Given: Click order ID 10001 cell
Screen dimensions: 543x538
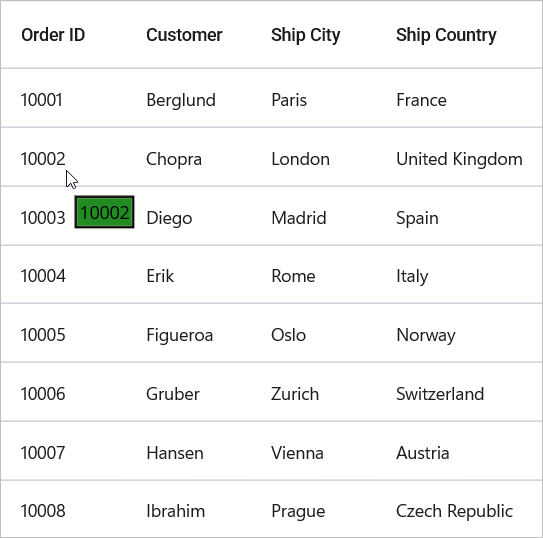Looking at the screenshot, I should (x=42, y=100).
